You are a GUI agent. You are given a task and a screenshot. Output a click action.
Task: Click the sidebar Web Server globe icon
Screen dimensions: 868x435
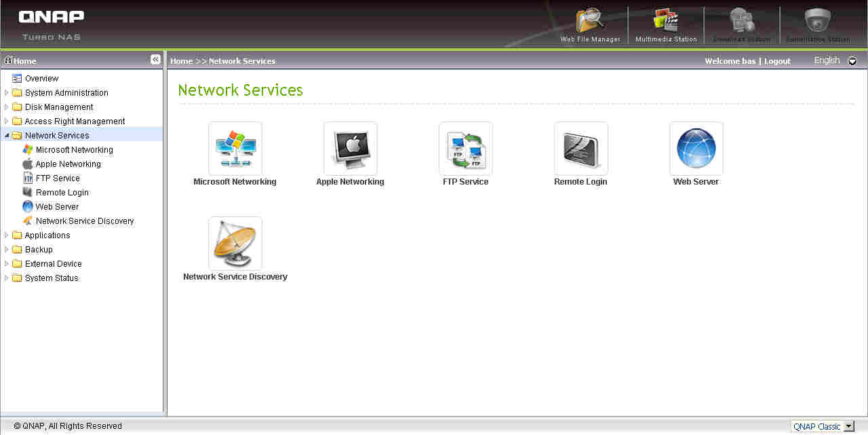point(28,206)
